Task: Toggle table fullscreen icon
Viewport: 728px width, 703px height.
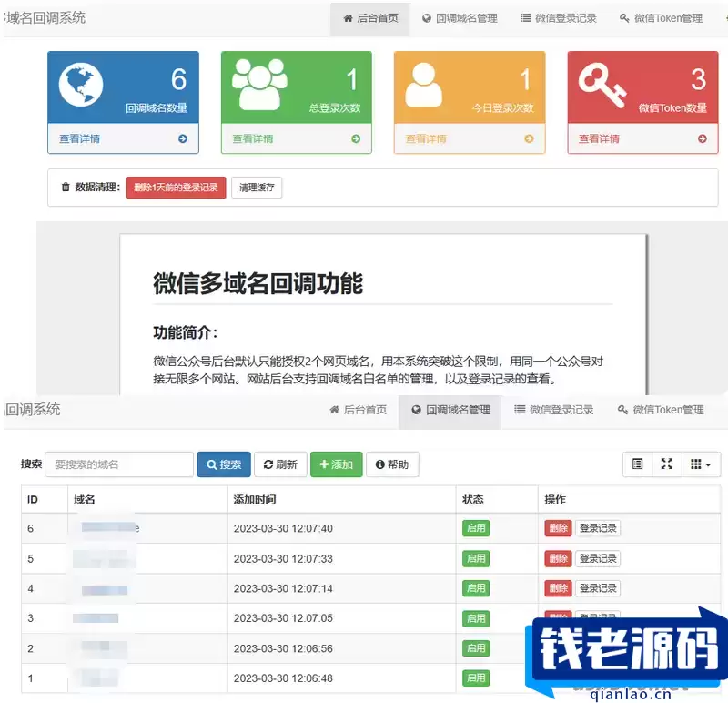Action: (667, 464)
